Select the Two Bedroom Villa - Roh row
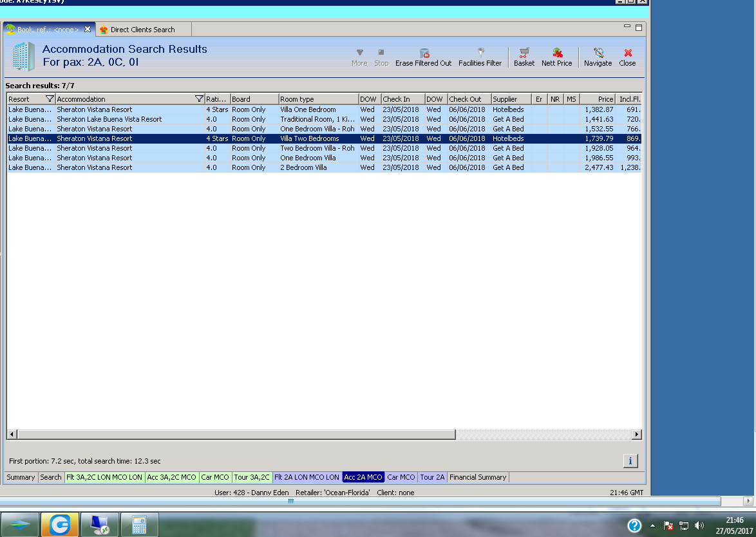The width and height of the screenshot is (756, 537). click(324, 148)
